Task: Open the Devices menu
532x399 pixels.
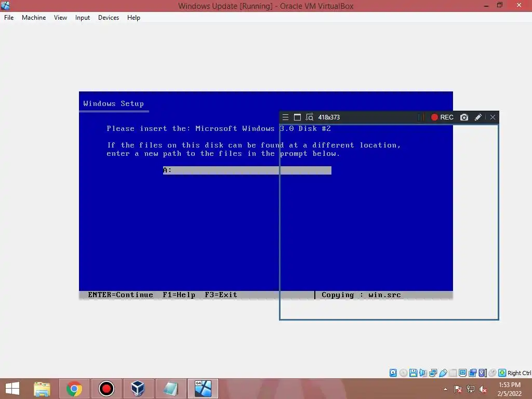Action: (x=109, y=18)
